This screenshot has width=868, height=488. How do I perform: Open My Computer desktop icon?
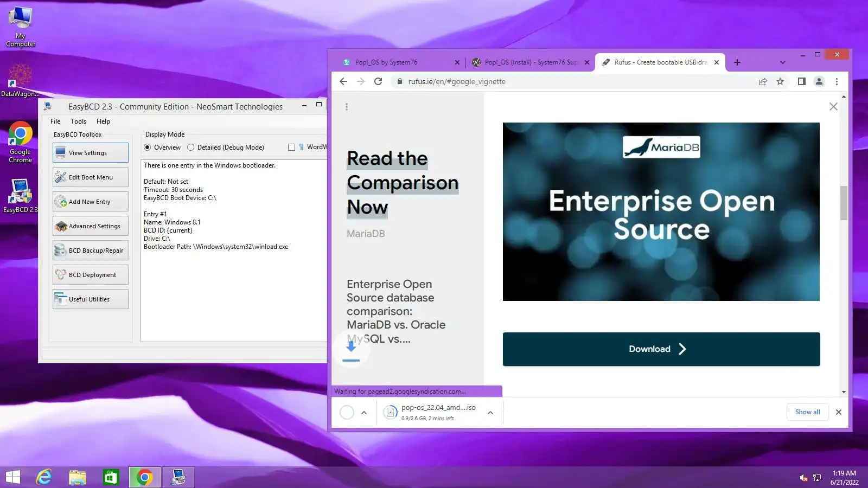click(21, 27)
